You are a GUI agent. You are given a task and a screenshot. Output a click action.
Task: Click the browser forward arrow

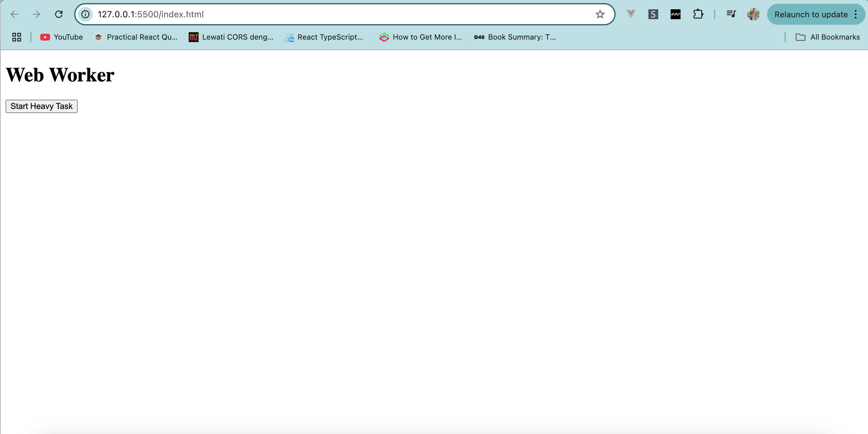click(x=37, y=14)
